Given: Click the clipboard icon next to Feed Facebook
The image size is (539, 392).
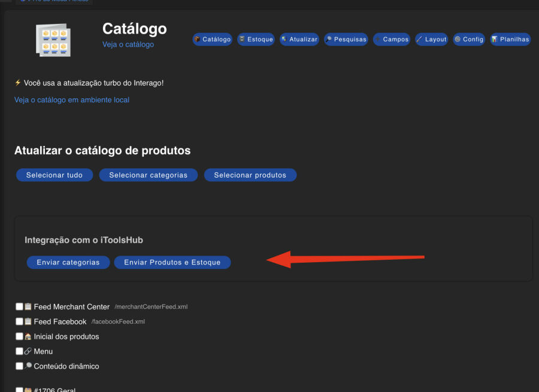Looking at the screenshot, I should pos(28,321).
